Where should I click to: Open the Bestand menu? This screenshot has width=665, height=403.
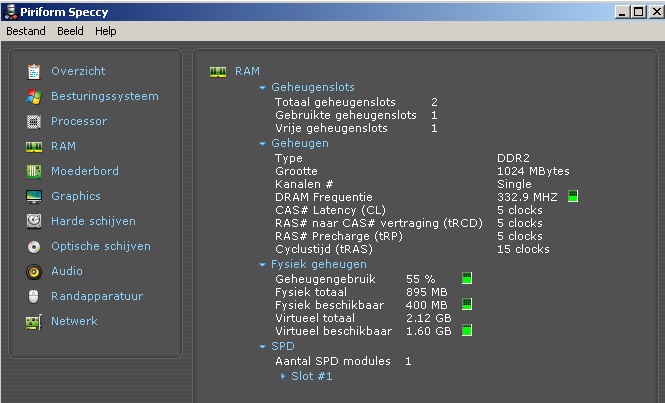coord(26,31)
